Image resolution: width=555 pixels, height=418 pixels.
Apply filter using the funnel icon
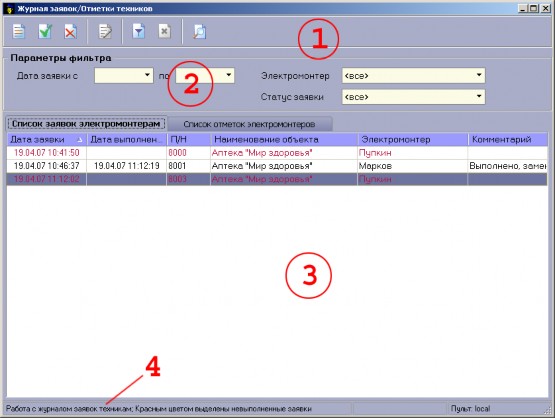[x=138, y=32]
